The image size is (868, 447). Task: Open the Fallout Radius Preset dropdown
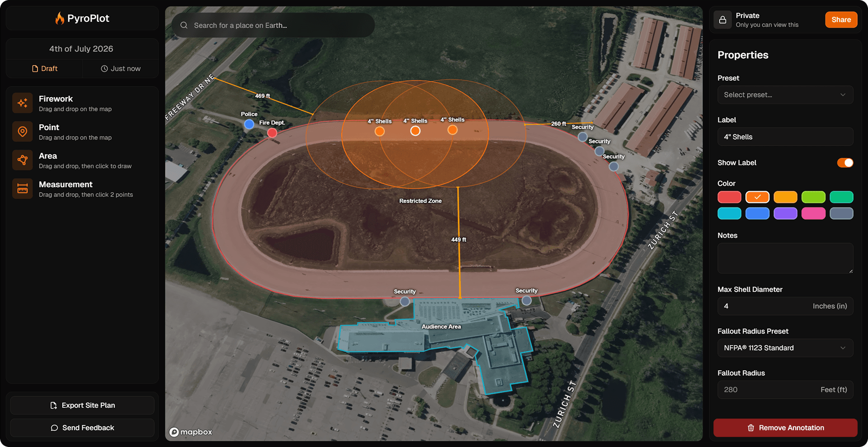(785, 348)
